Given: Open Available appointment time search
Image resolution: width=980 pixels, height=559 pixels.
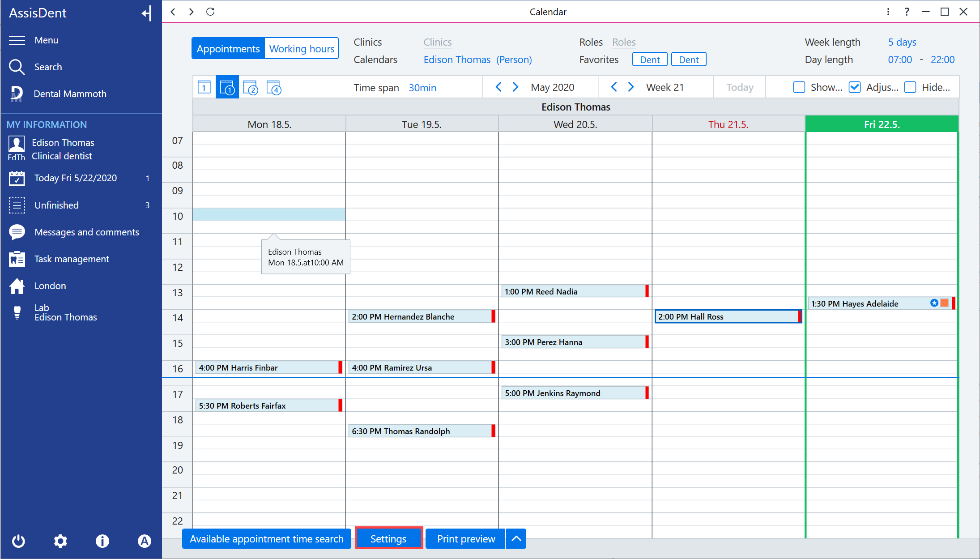Looking at the screenshot, I should (x=266, y=539).
